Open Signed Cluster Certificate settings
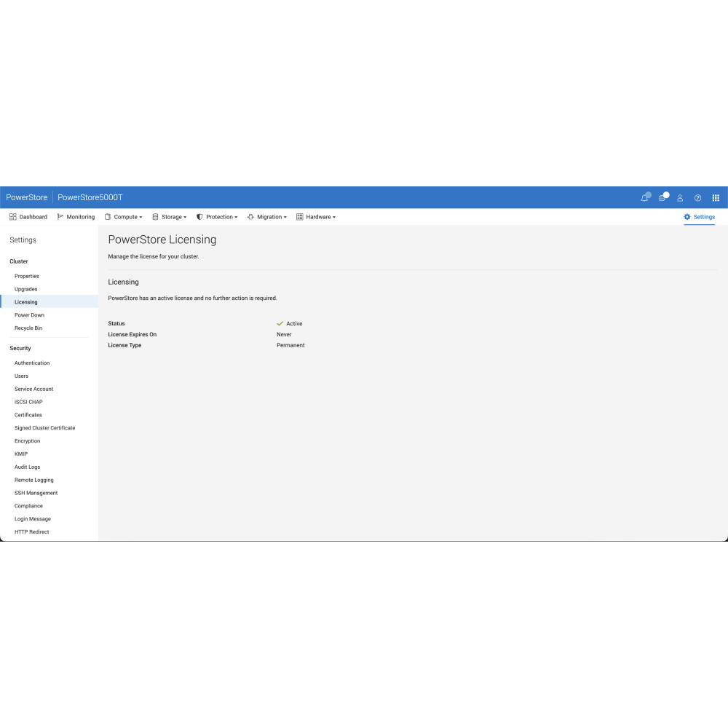The height and width of the screenshot is (728, 728). click(44, 428)
